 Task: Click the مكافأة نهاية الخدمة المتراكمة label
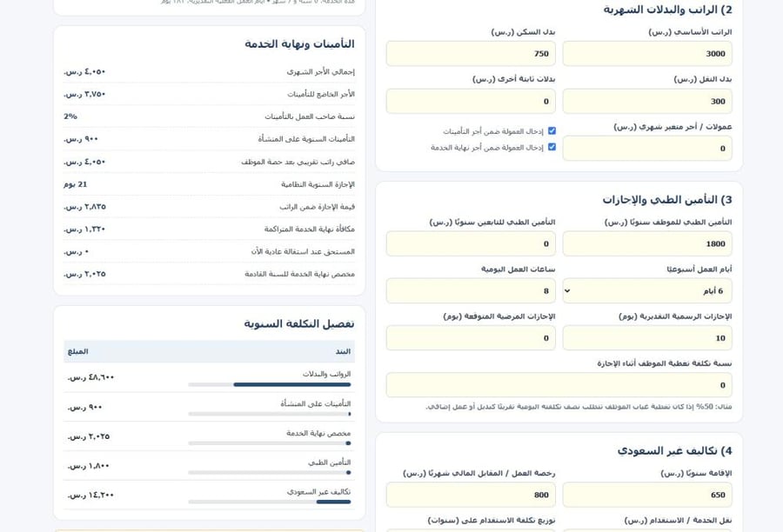[x=310, y=229]
